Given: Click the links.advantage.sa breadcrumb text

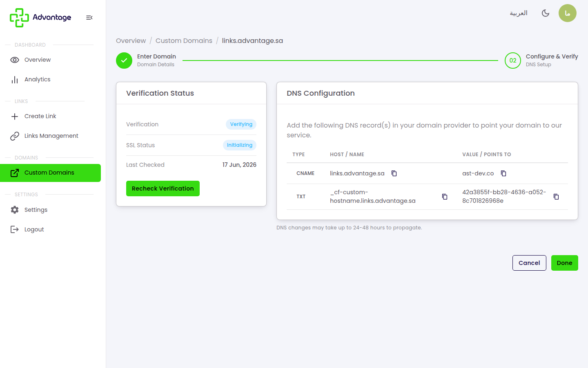Looking at the screenshot, I should (x=252, y=40).
